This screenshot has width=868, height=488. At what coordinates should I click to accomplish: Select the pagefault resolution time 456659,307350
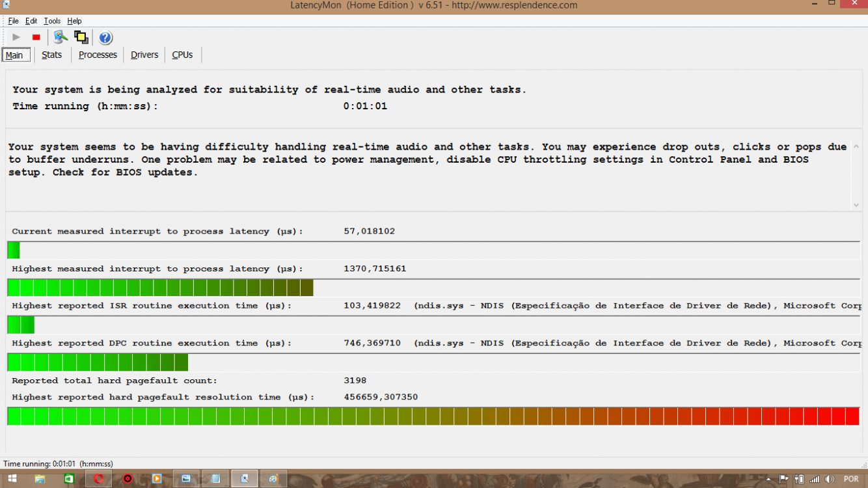coord(381,397)
